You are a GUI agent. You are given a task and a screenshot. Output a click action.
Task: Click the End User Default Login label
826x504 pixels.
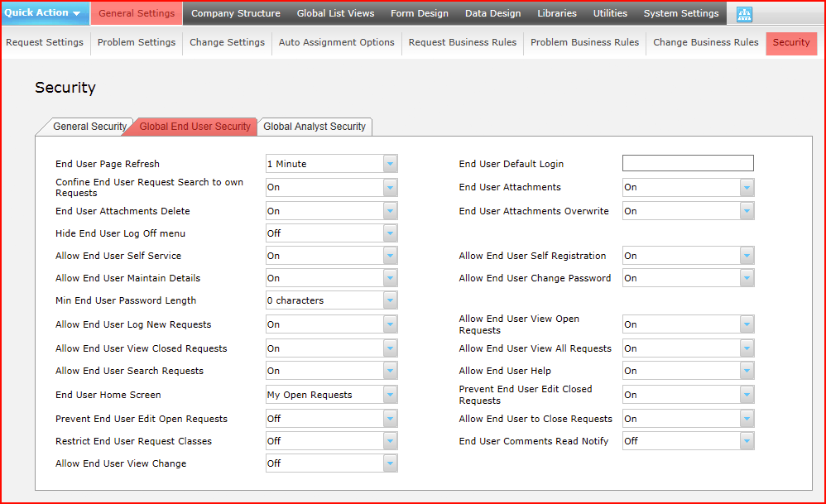pyautogui.click(x=511, y=164)
